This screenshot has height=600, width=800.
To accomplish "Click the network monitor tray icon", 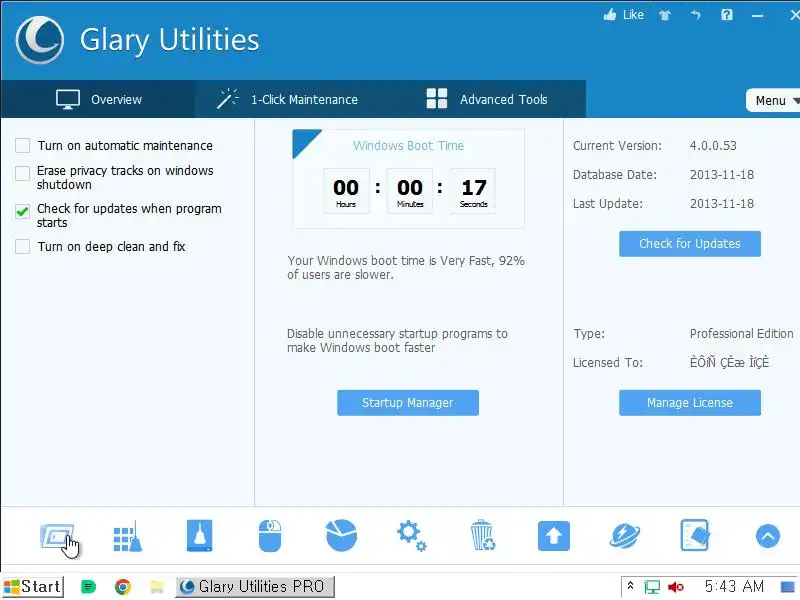I will [x=652, y=587].
